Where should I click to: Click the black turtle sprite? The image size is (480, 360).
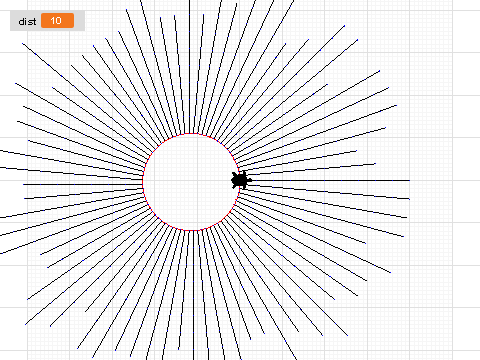pos(241,180)
